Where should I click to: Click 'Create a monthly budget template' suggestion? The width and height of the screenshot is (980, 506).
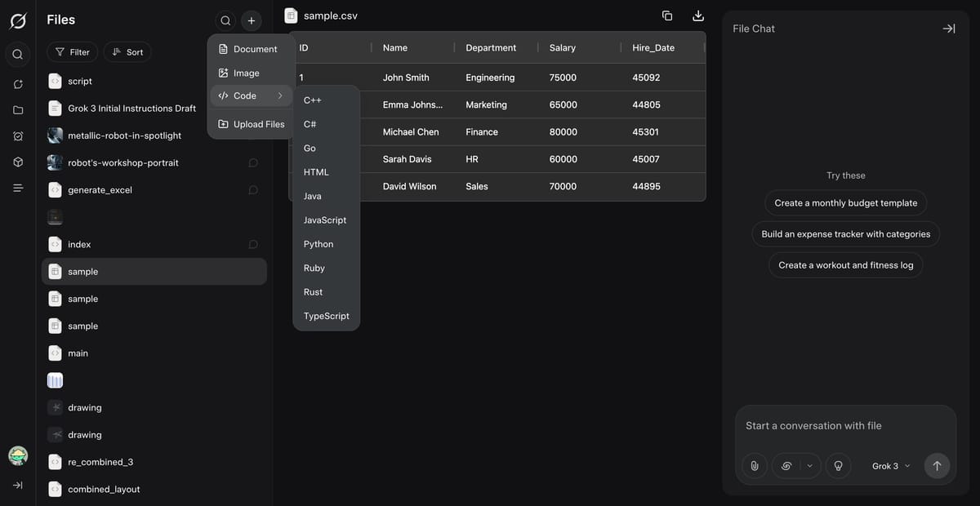(845, 202)
